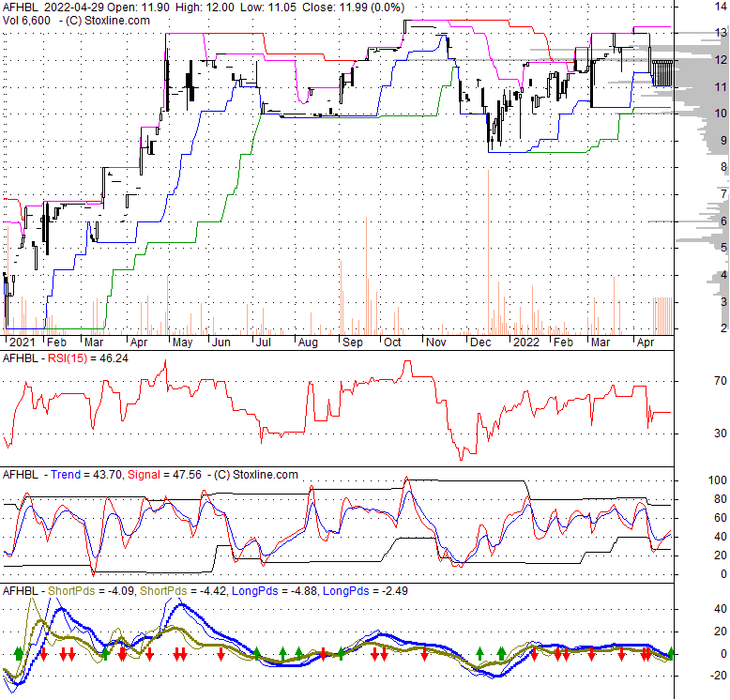
Task: Click the 2022 label on the time axis
Action: pyautogui.click(x=526, y=342)
